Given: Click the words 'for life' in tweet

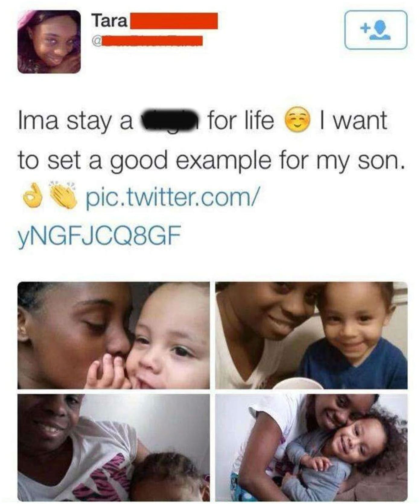Looking at the screenshot, I should [x=241, y=119].
